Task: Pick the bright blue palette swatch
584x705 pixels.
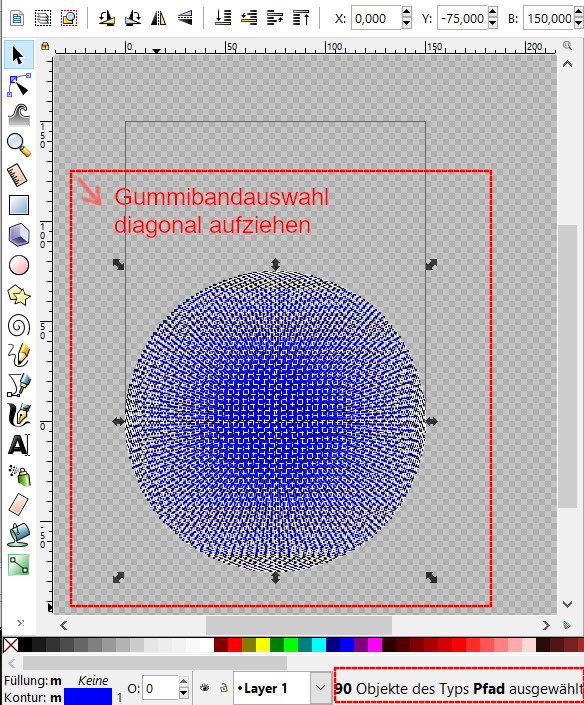Action: click(347, 645)
